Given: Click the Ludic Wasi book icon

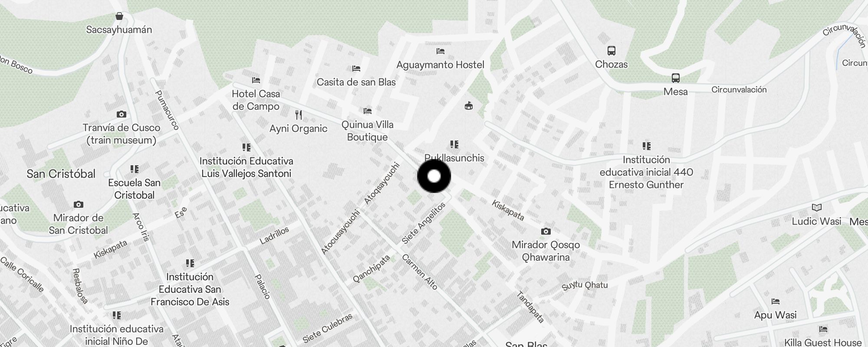Looking at the screenshot, I should click(817, 208).
